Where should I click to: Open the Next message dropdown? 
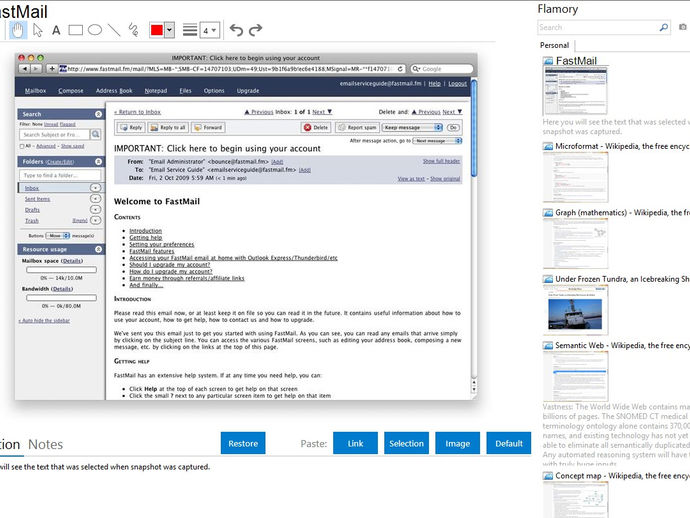[x=437, y=141]
